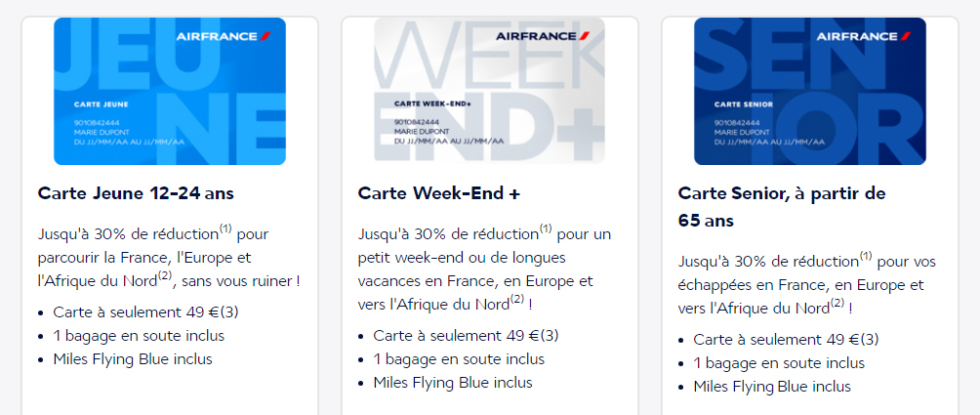Image resolution: width=980 pixels, height=415 pixels.
Task: Open footnote (2) in the Week-End + description
Action: pyautogui.click(x=516, y=300)
